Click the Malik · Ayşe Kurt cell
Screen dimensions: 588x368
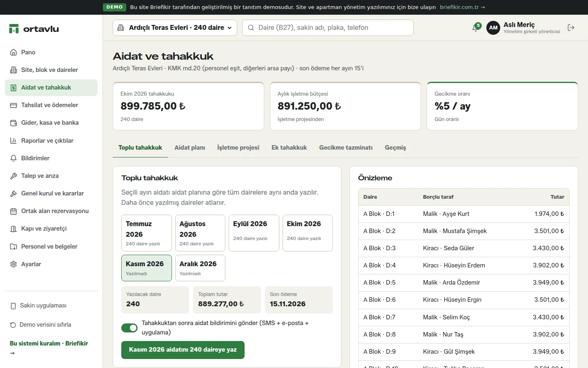(446, 214)
